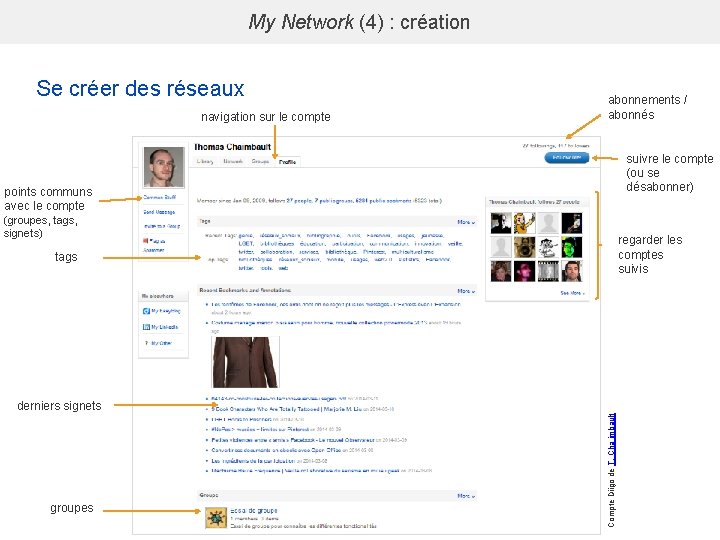Open the pink glowing avatar

click(x=524, y=271)
